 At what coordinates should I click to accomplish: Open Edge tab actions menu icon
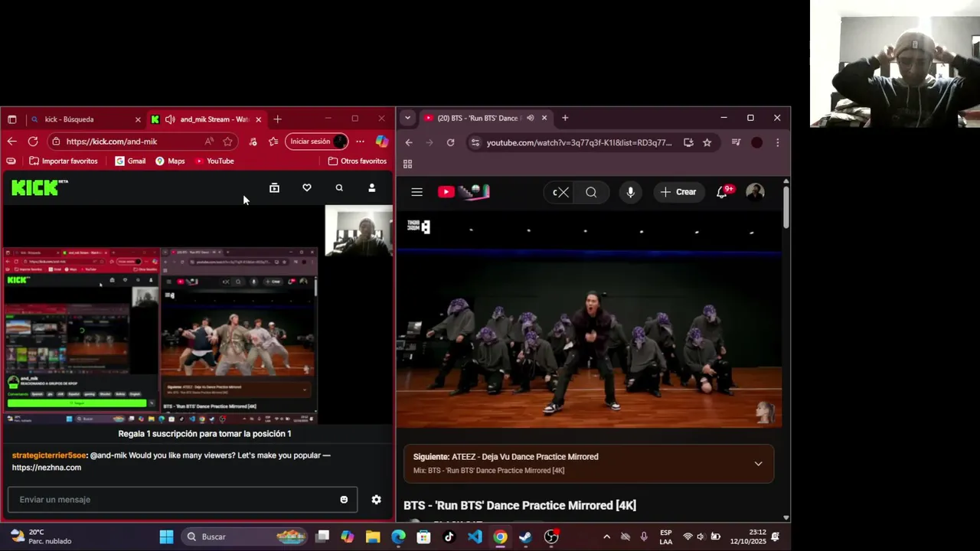click(x=11, y=119)
